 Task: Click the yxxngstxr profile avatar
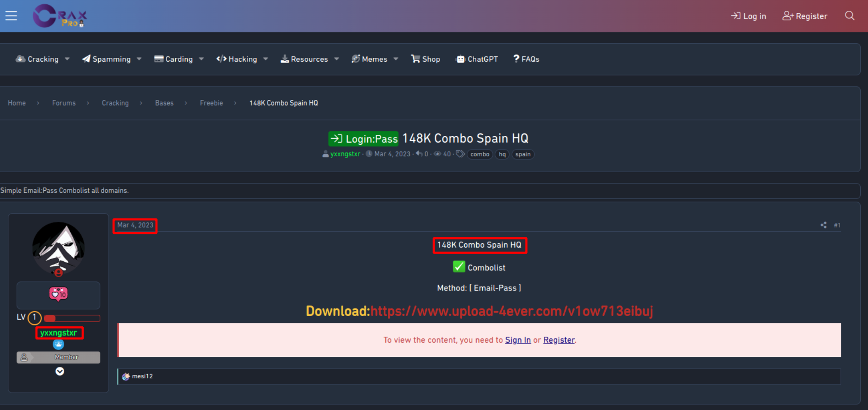tap(58, 248)
